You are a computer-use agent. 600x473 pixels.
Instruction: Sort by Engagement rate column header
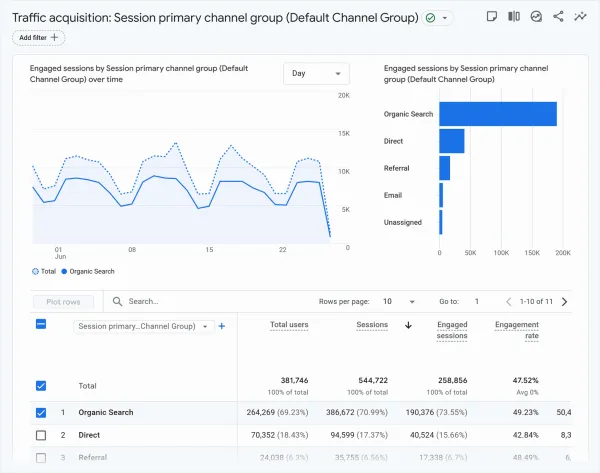516,330
